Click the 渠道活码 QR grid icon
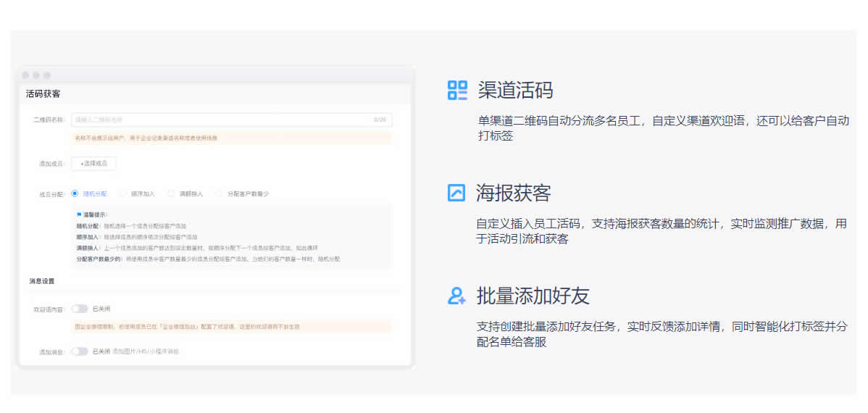This screenshot has width=868, height=413. (x=457, y=91)
